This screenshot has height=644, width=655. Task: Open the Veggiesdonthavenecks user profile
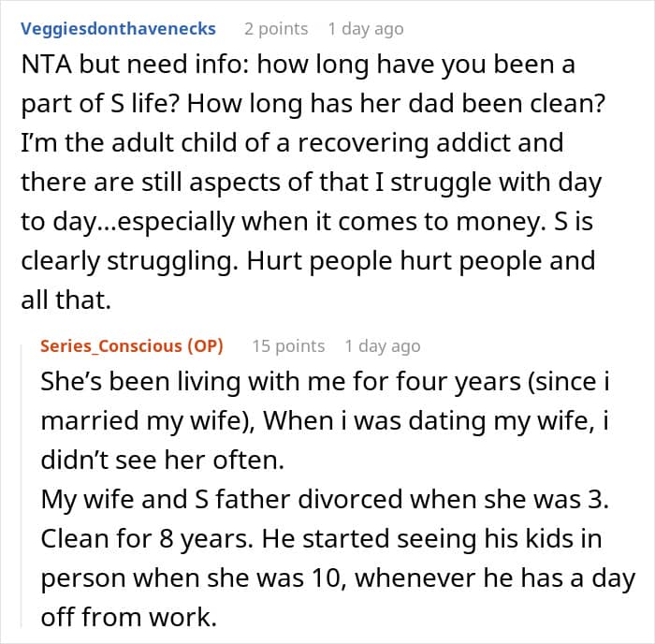coord(119,29)
